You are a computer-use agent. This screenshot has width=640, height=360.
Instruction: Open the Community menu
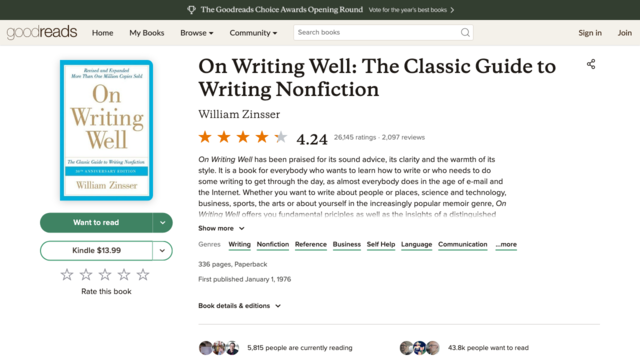[x=253, y=33]
